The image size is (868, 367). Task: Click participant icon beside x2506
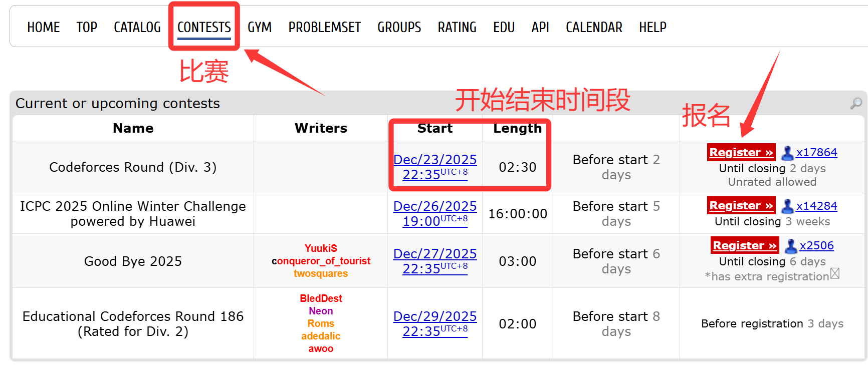[791, 246]
